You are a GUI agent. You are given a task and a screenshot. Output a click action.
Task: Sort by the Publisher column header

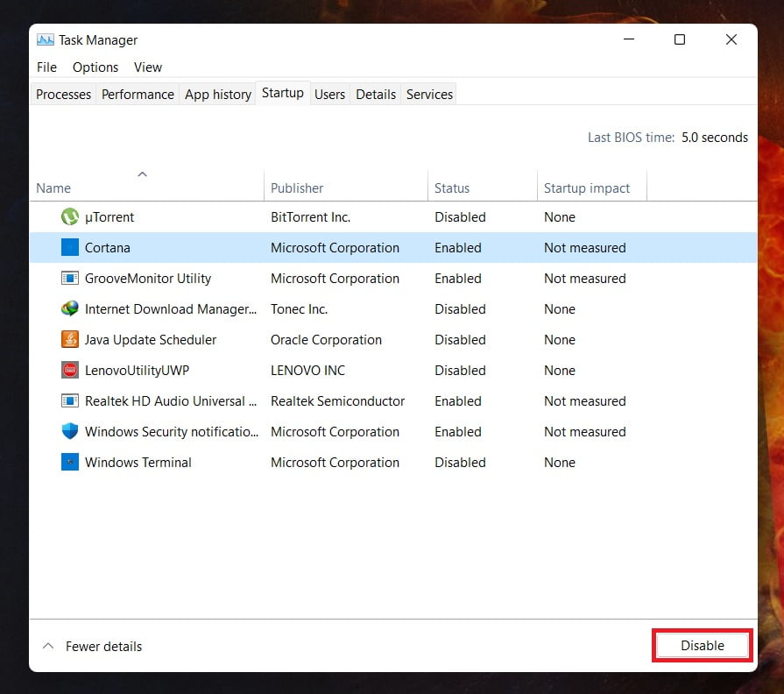(x=345, y=186)
